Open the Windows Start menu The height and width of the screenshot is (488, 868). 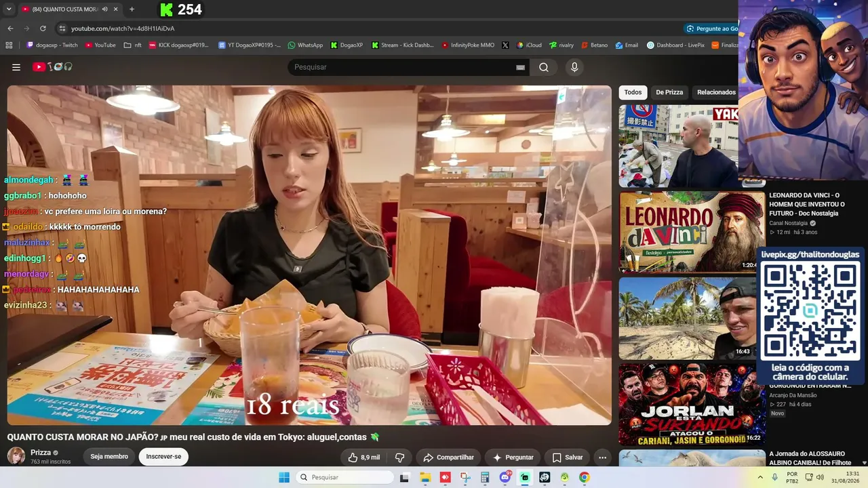(x=284, y=477)
